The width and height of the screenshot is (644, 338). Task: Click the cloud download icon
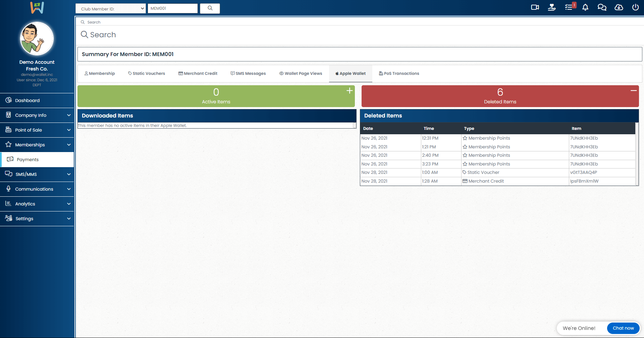pos(619,7)
